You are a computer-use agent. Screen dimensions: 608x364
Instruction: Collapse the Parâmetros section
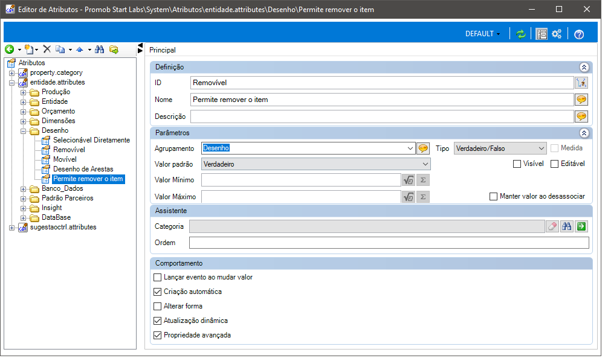coord(584,133)
